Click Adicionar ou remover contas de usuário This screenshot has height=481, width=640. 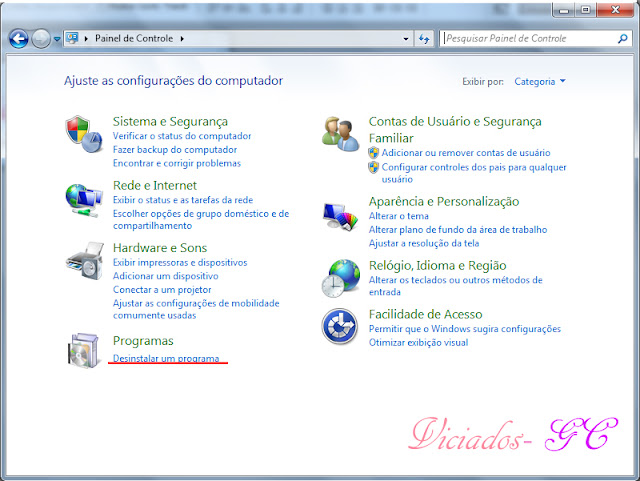[x=466, y=153]
